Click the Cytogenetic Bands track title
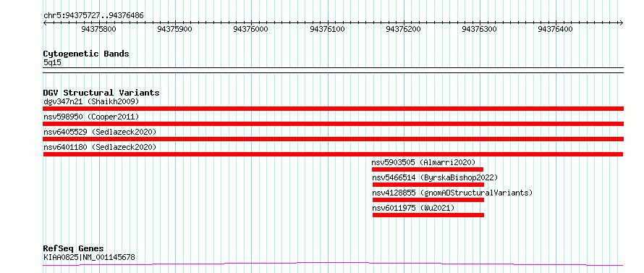The width and height of the screenshot is (644, 273). pos(86,54)
